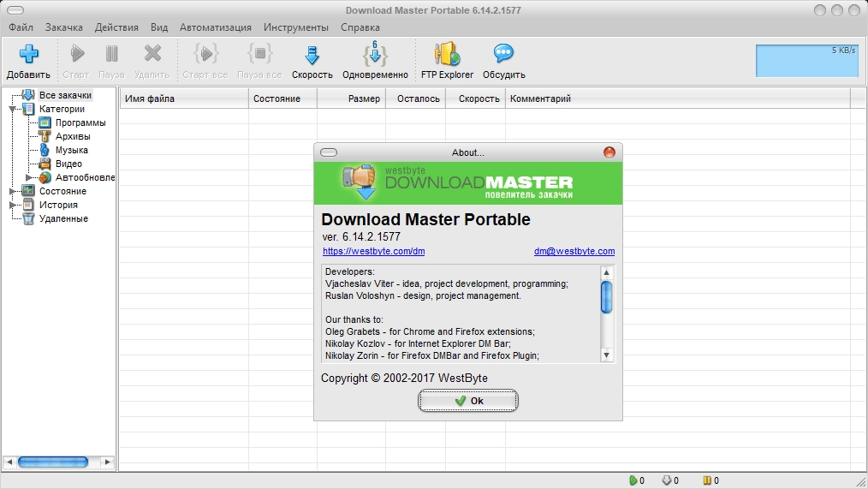This screenshot has width=868, height=489.
Task: Sort by Комментарий column header
Action: point(678,98)
